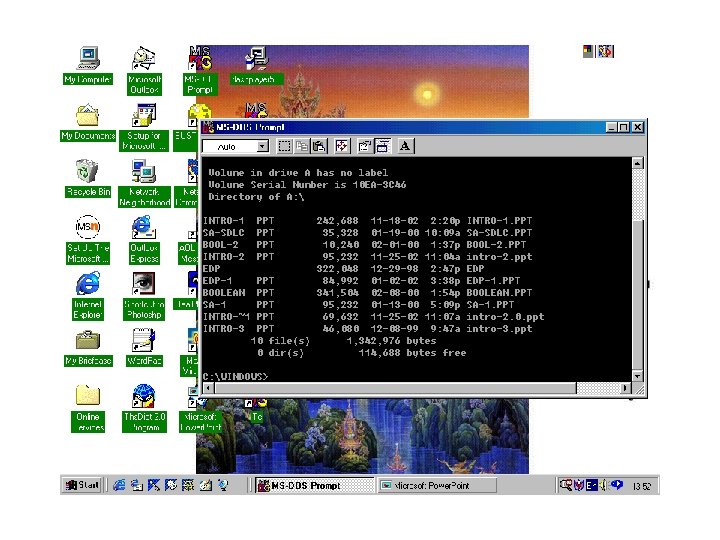Viewport: 720px width, 540px height.
Task: Click the Font 'A' toolbar button
Action: pos(405,146)
